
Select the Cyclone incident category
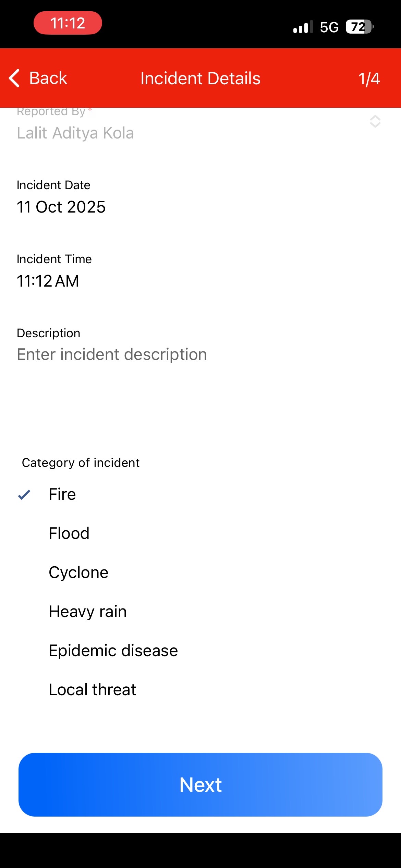tap(78, 572)
